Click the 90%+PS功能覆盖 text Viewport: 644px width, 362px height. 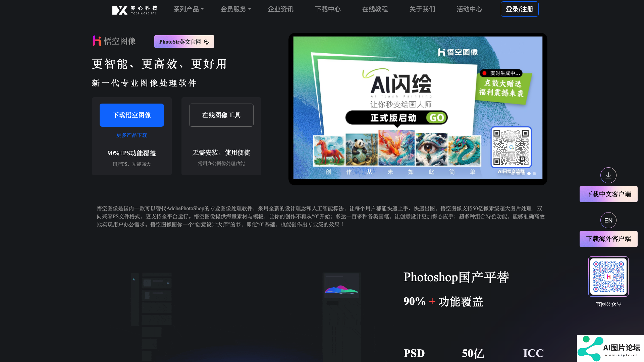pos(132,153)
